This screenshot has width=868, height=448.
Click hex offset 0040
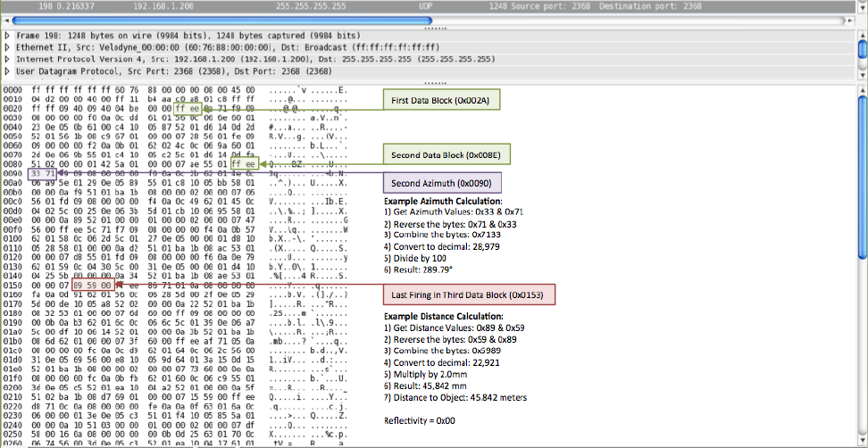pos(12,126)
